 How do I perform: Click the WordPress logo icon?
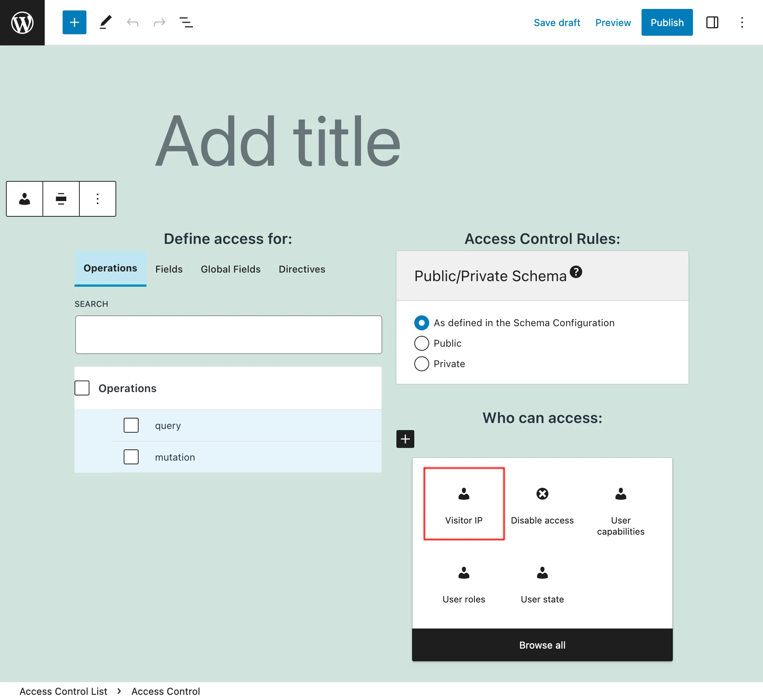pos(22,22)
